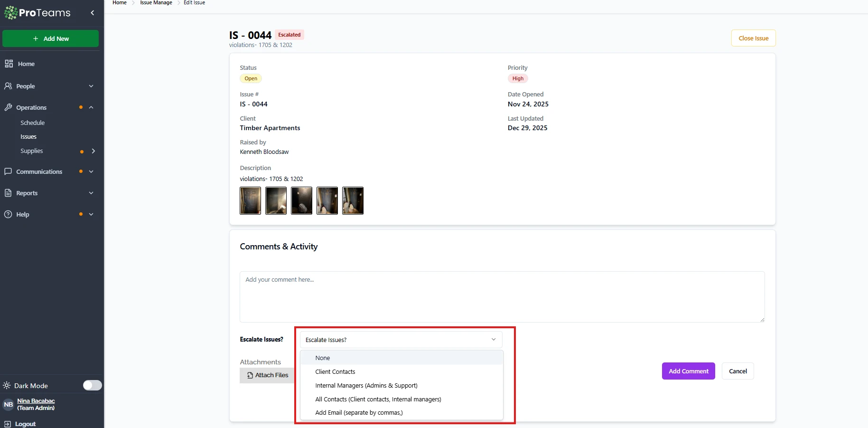The width and height of the screenshot is (868, 428).
Task: Open Issues under Operations
Action: 28,137
